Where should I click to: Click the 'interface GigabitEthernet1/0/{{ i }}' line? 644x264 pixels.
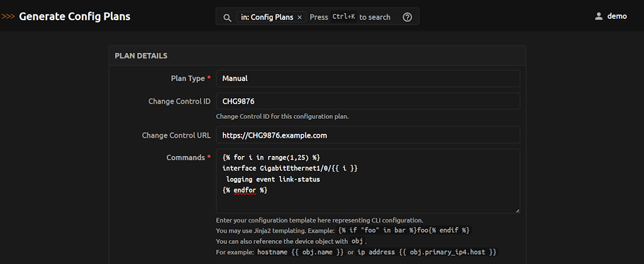[x=290, y=168]
